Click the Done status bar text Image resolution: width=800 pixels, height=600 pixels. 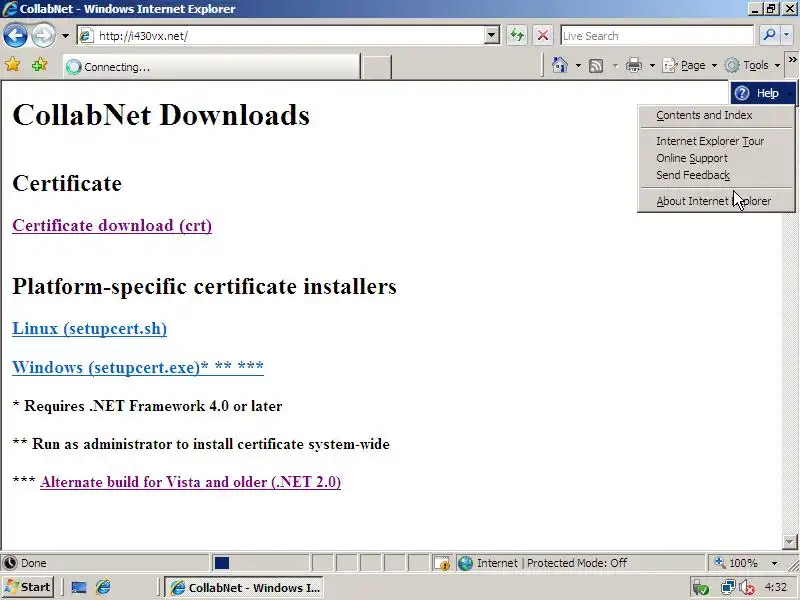tap(34, 563)
